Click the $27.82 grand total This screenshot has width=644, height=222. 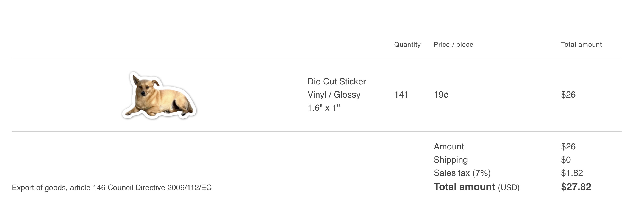(x=576, y=187)
